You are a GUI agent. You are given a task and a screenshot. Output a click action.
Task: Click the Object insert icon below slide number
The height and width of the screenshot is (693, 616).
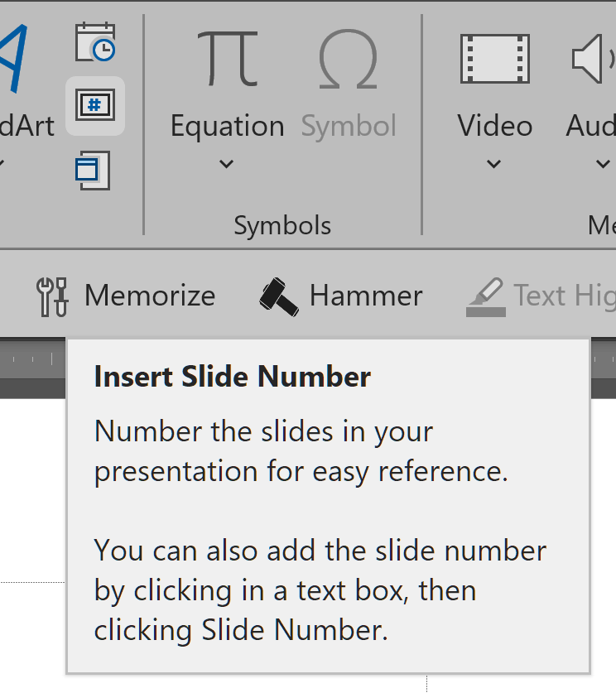94,171
